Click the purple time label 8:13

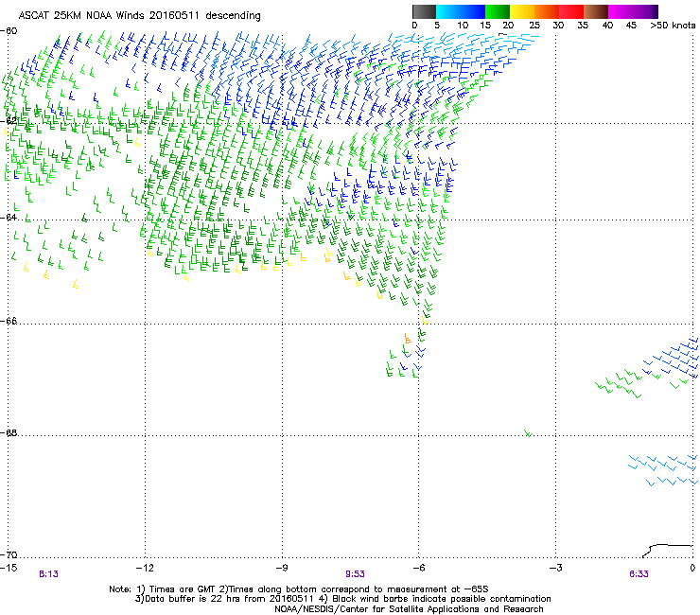click(x=48, y=574)
